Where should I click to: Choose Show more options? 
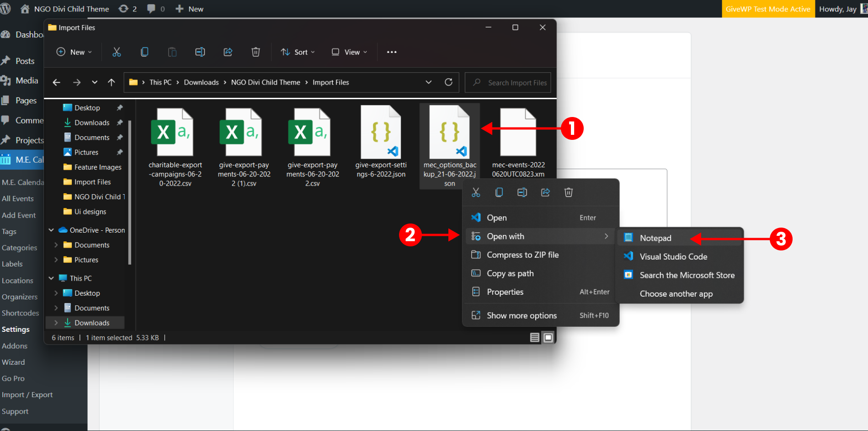(541, 315)
